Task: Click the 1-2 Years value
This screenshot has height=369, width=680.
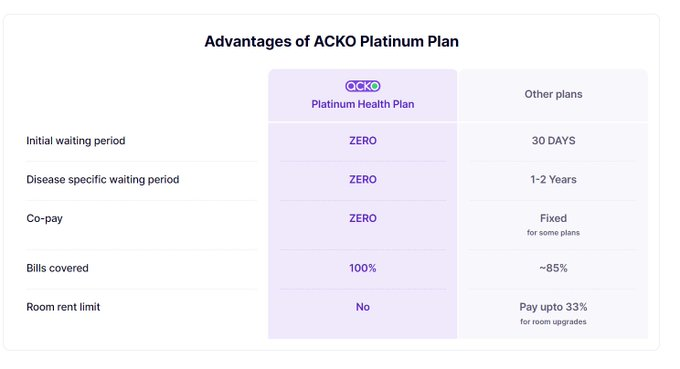Action: 553,180
